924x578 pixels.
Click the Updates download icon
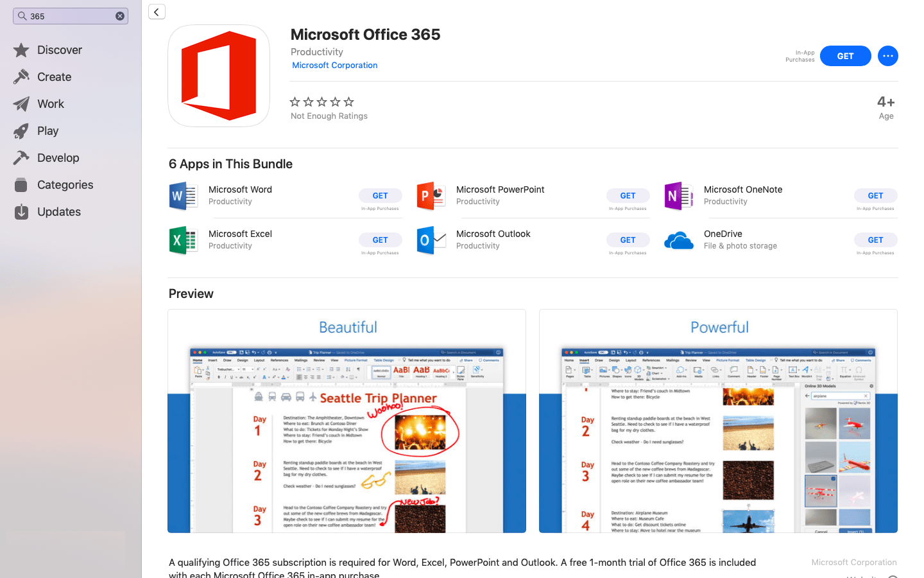[x=21, y=212]
